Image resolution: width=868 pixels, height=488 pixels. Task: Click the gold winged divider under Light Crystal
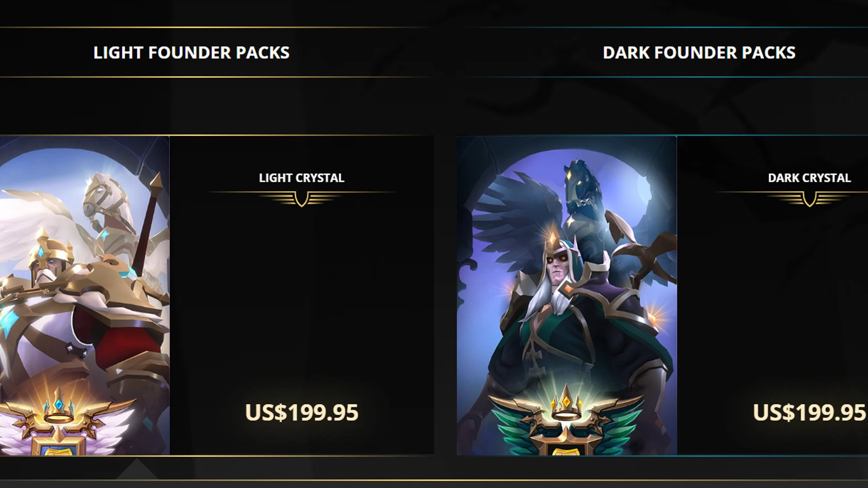[x=302, y=198]
